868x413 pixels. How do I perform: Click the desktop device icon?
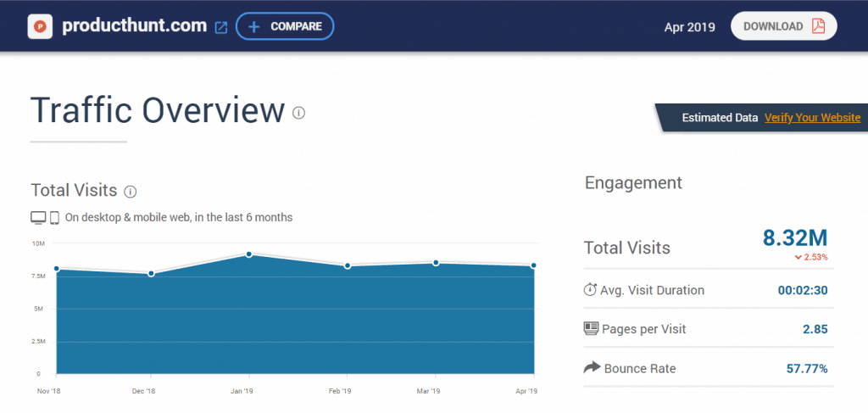click(38, 218)
